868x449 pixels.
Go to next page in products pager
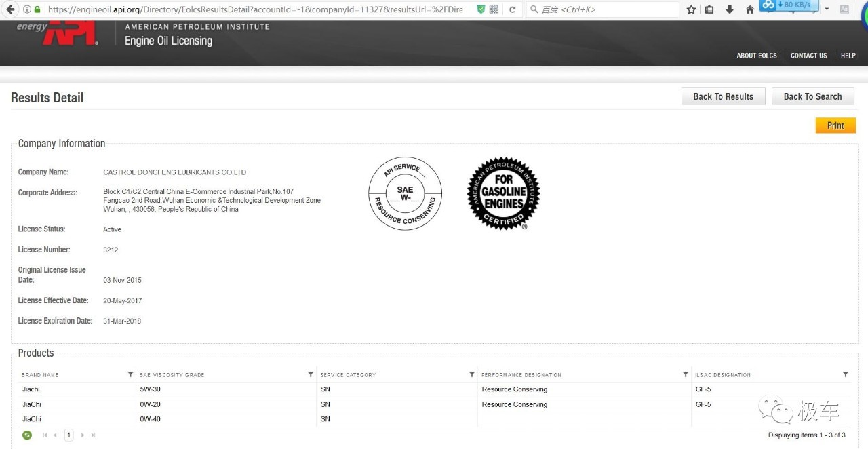click(x=83, y=435)
